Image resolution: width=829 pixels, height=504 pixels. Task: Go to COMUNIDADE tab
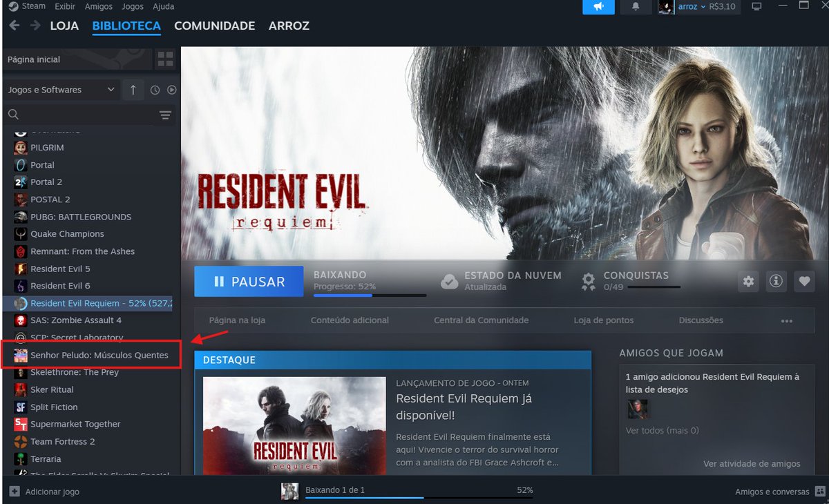pyautogui.click(x=214, y=26)
